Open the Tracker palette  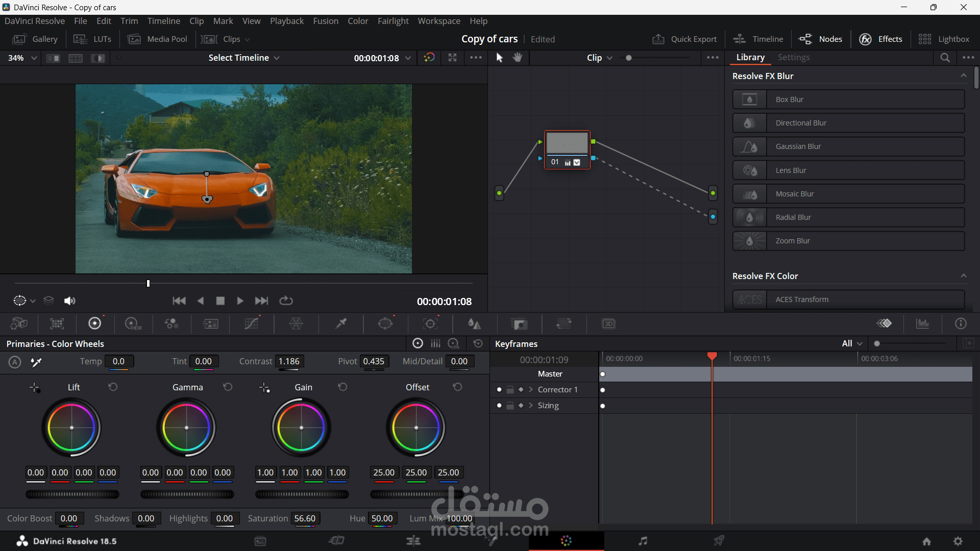[x=431, y=324]
